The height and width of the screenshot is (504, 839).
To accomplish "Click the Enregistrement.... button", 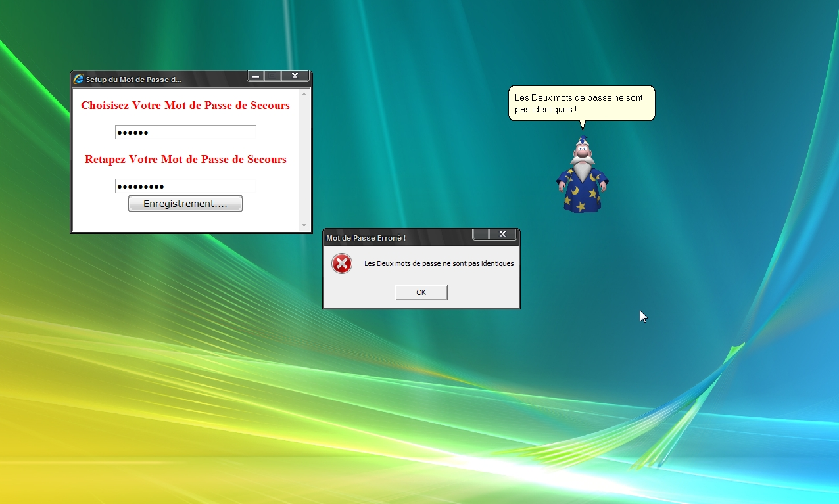I will (185, 204).
